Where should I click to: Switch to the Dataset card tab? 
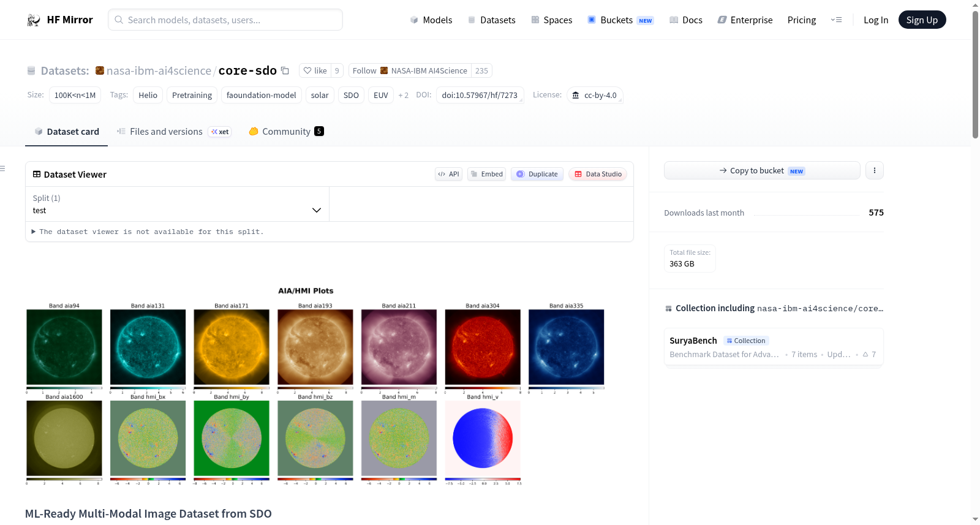(66, 132)
